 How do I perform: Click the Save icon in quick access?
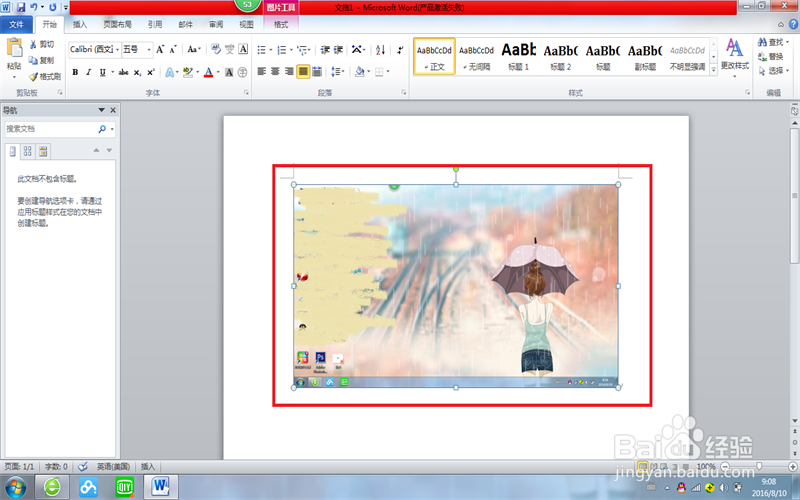pyautogui.click(x=21, y=7)
